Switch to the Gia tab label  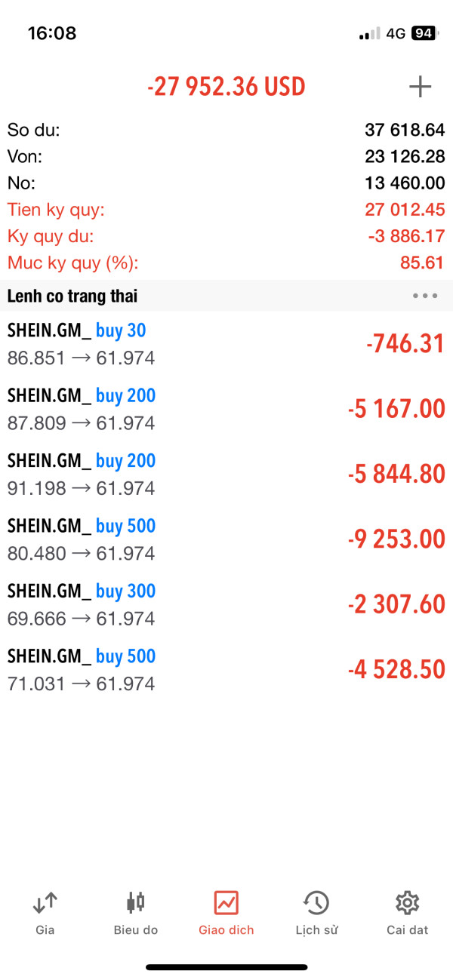[45, 930]
